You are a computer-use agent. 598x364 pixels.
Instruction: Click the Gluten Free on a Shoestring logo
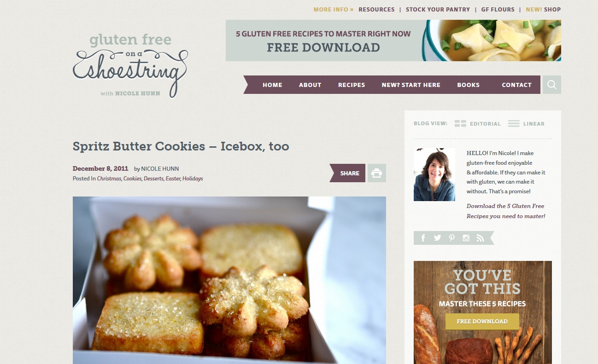[x=130, y=65]
